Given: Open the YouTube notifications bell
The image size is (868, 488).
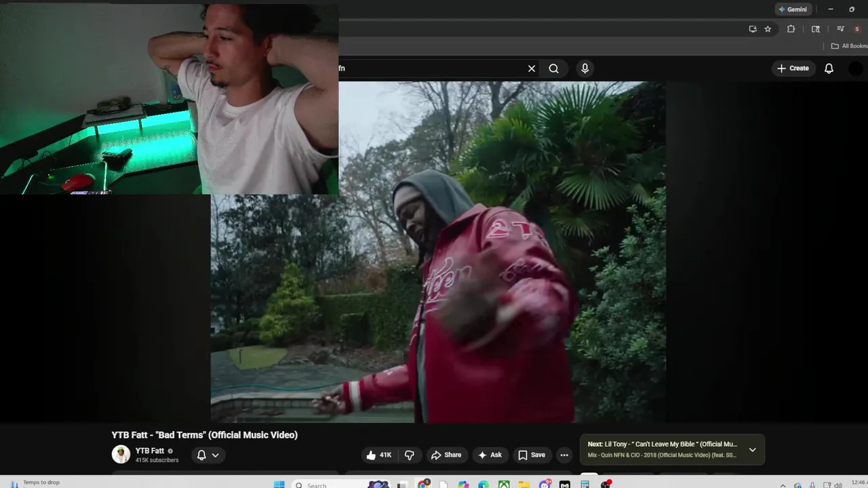Looking at the screenshot, I should pos(829,68).
